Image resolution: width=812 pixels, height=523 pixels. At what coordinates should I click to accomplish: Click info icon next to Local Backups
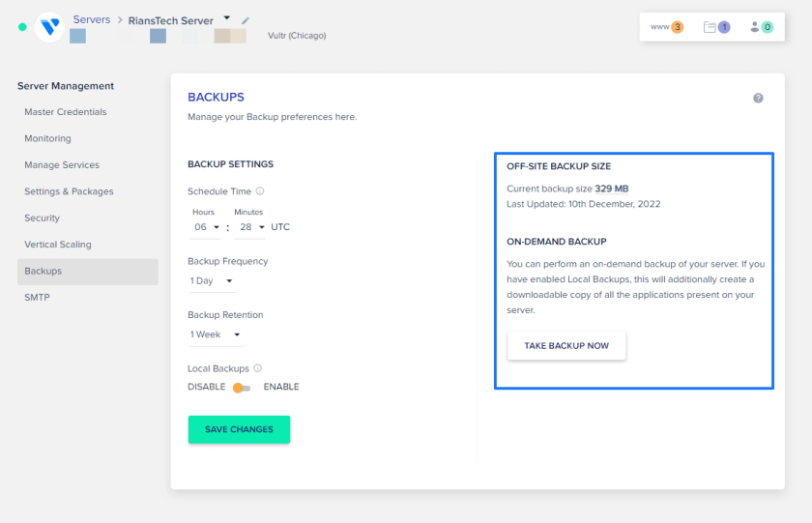click(x=258, y=368)
